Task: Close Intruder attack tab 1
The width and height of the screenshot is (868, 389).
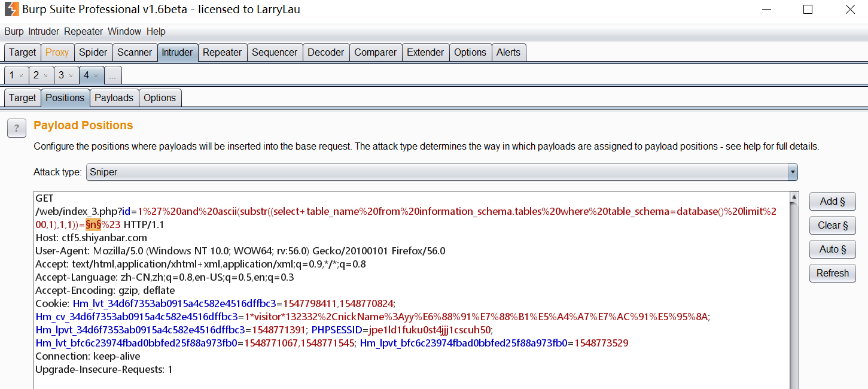Action: point(21,75)
